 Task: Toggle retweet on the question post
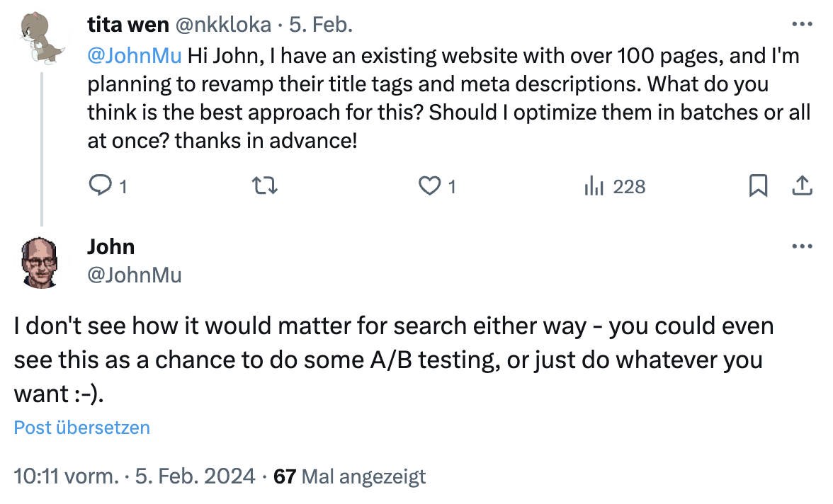pos(263,186)
